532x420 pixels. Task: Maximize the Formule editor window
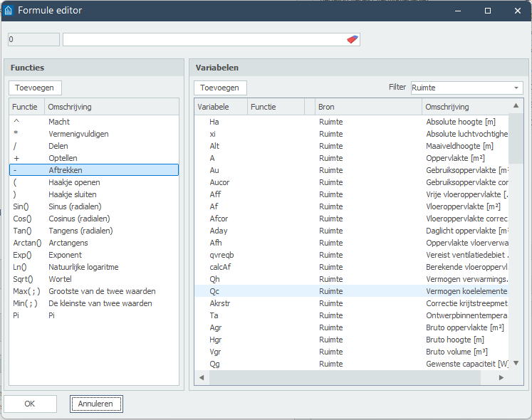coord(488,11)
